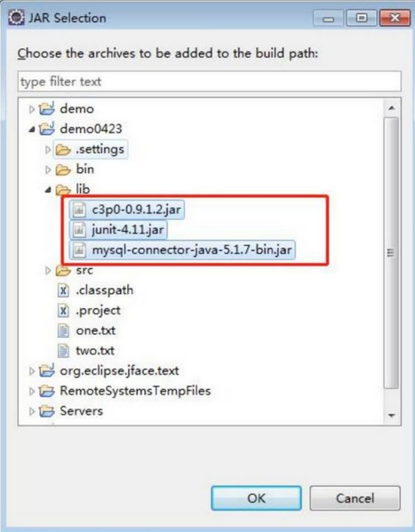The height and width of the screenshot is (532, 415).
Task: Select the src folder label
Action: click(84, 270)
